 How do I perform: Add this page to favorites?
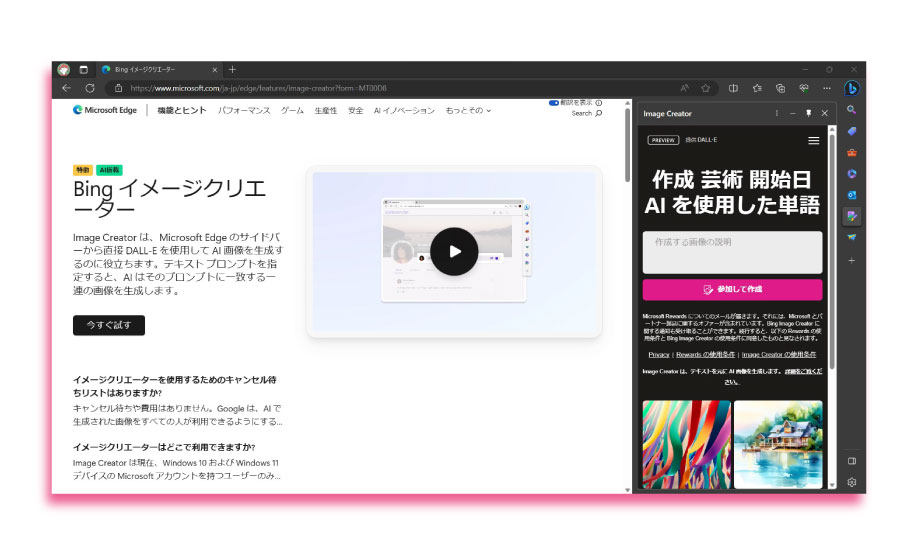pos(706,88)
